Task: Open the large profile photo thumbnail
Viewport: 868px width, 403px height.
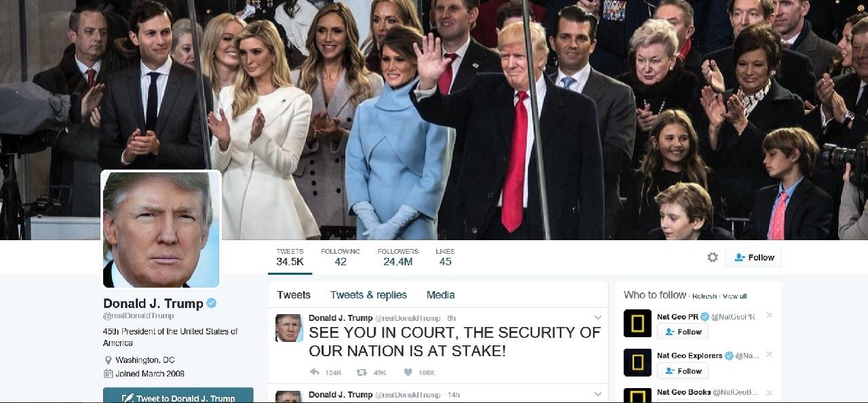Action: tap(161, 229)
